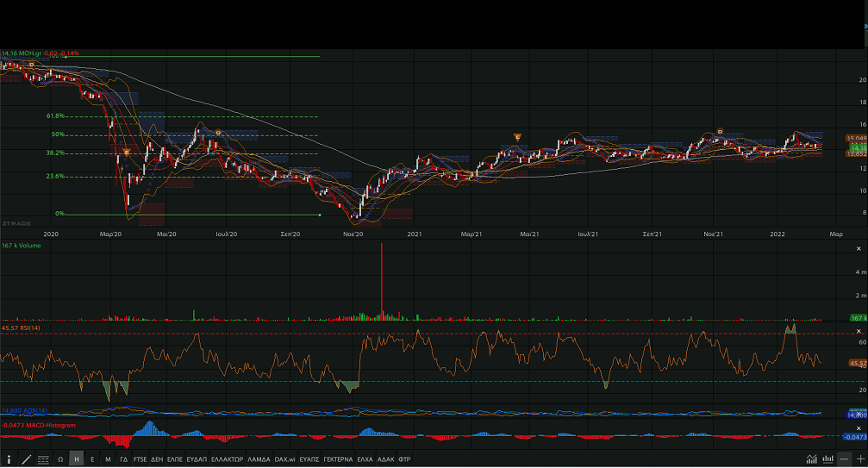This screenshot has height=468, width=868.
Task: Open the ΓΔ index symbol tab
Action: click(123, 459)
